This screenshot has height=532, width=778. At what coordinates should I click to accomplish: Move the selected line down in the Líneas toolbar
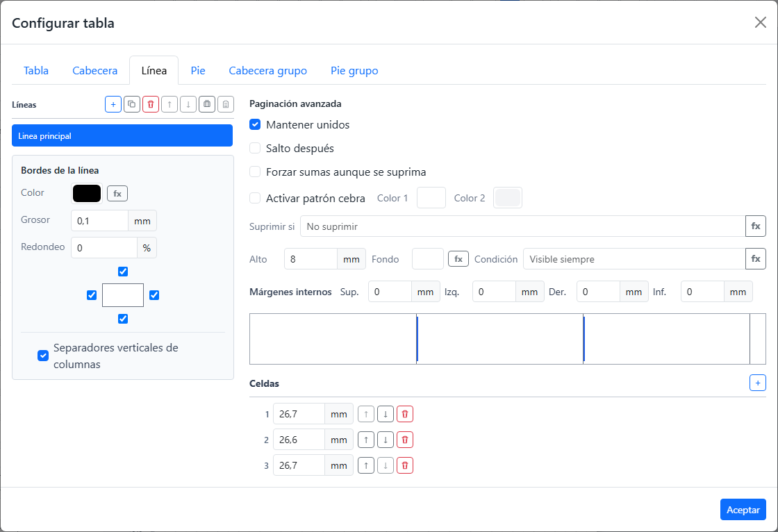pyautogui.click(x=188, y=104)
